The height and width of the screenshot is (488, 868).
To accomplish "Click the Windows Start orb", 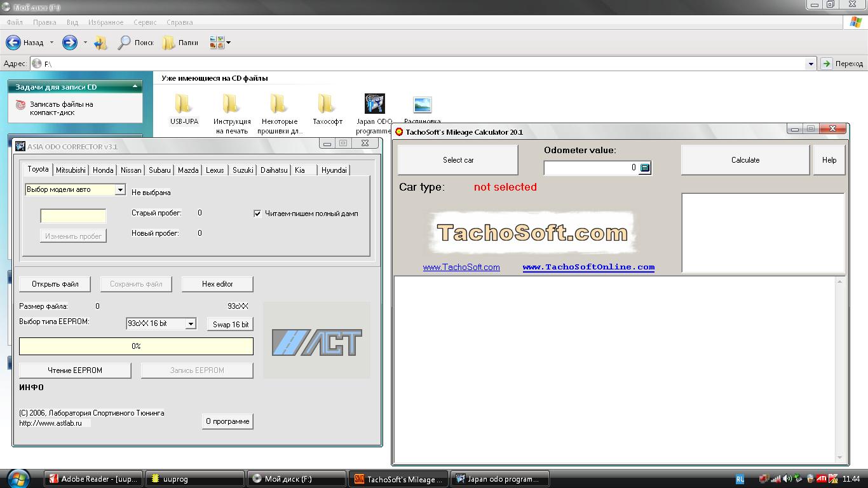I will pos(18,478).
